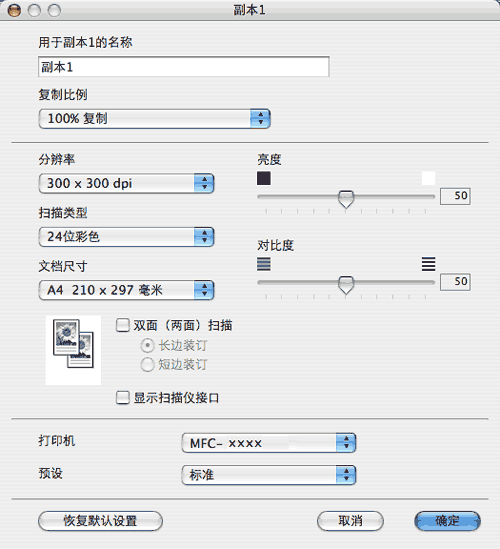
Task: Expand the 扫描类型 24位彩色 dropdown
Action: pos(126,237)
